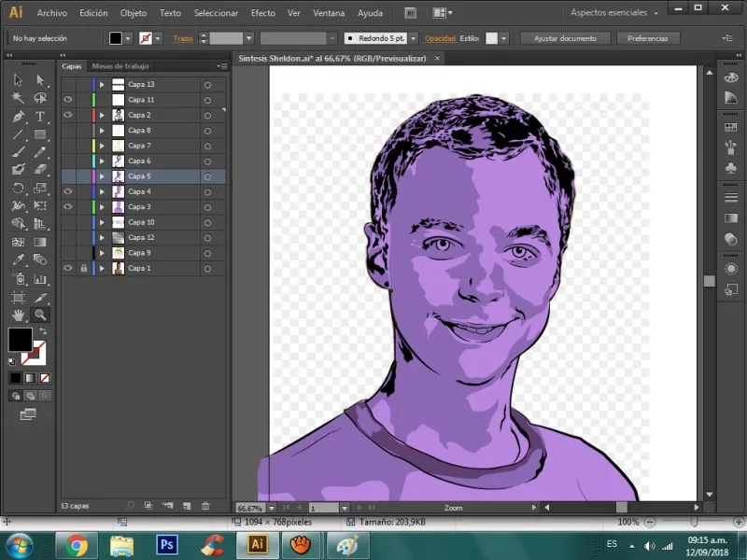
Task: Select the Paintbrush tool
Action: pyautogui.click(x=18, y=152)
